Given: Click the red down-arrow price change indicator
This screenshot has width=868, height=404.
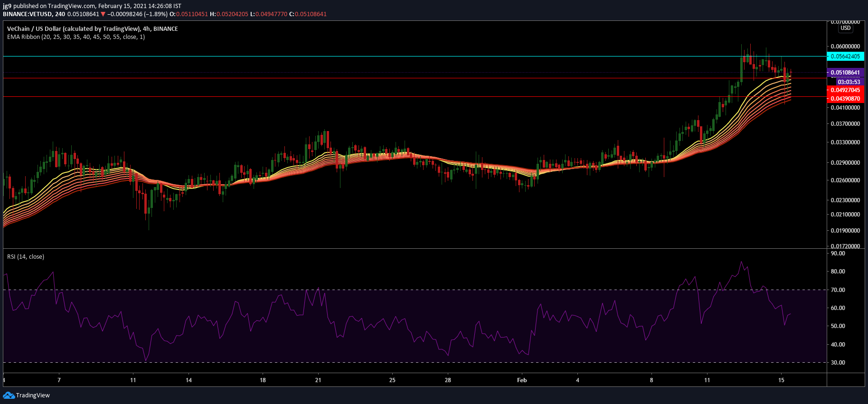Looking at the screenshot, I should click(x=103, y=14).
